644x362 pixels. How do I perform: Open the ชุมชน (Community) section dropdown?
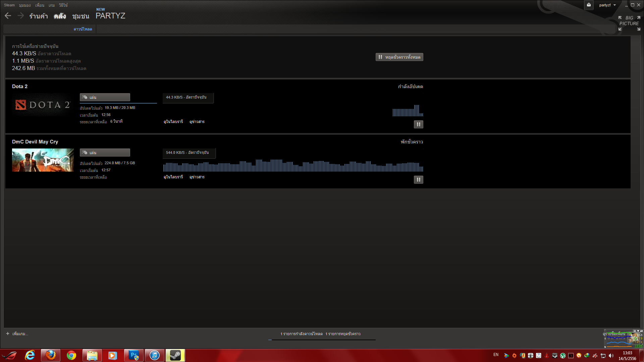[80, 16]
